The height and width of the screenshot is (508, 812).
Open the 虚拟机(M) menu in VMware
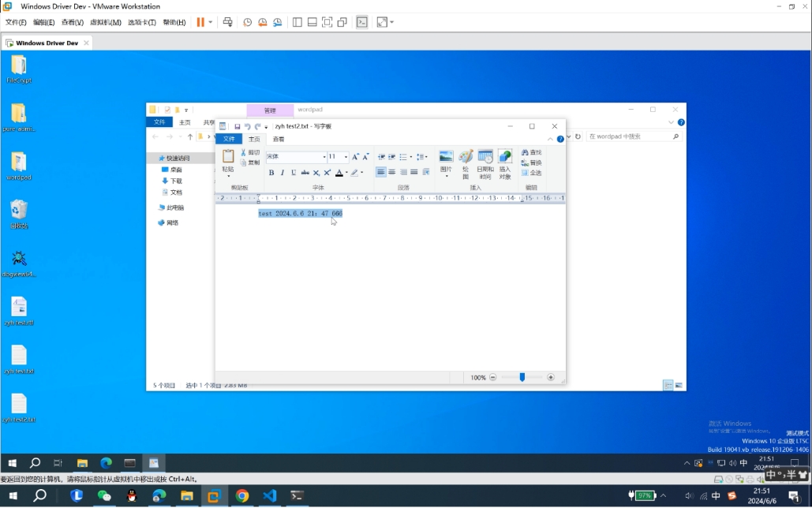[x=105, y=22]
